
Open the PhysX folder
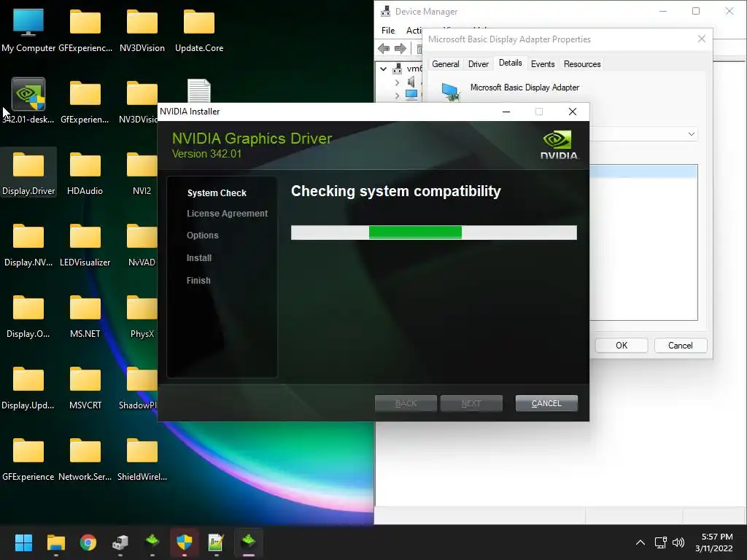(142, 315)
